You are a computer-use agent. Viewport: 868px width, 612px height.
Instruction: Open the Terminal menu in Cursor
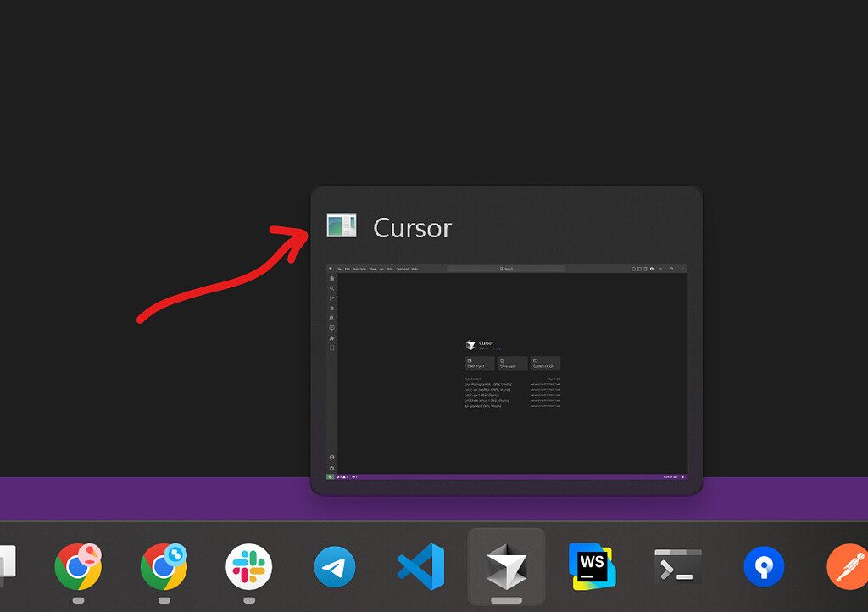point(401,268)
